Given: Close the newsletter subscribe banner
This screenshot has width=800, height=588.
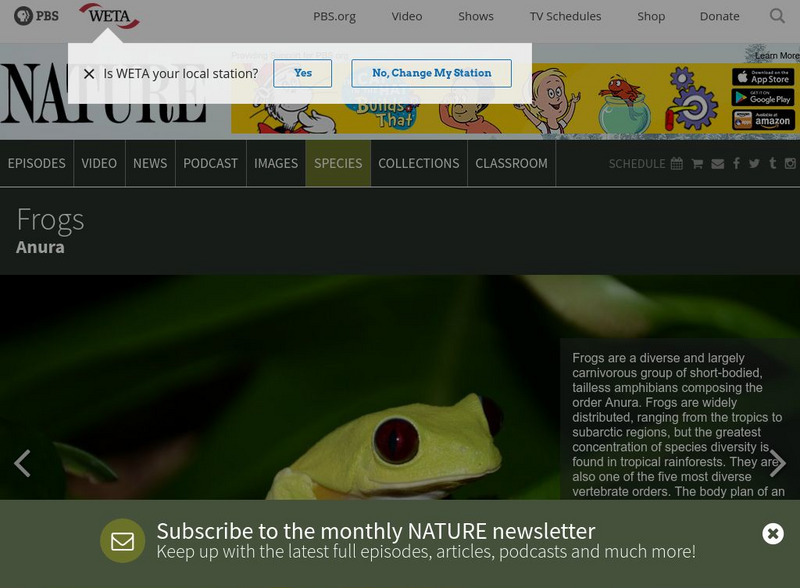Looking at the screenshot, I should (x=773, y=534).
